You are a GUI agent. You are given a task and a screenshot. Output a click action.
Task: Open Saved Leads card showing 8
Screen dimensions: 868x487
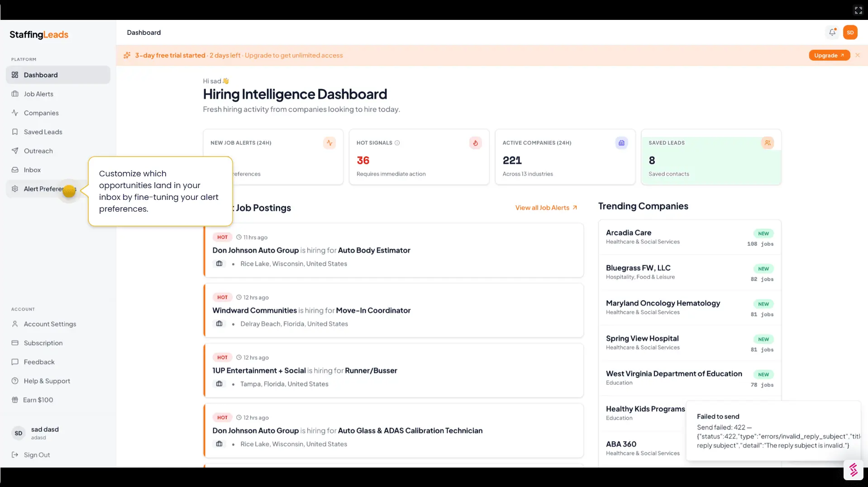(x=711, y=157)
